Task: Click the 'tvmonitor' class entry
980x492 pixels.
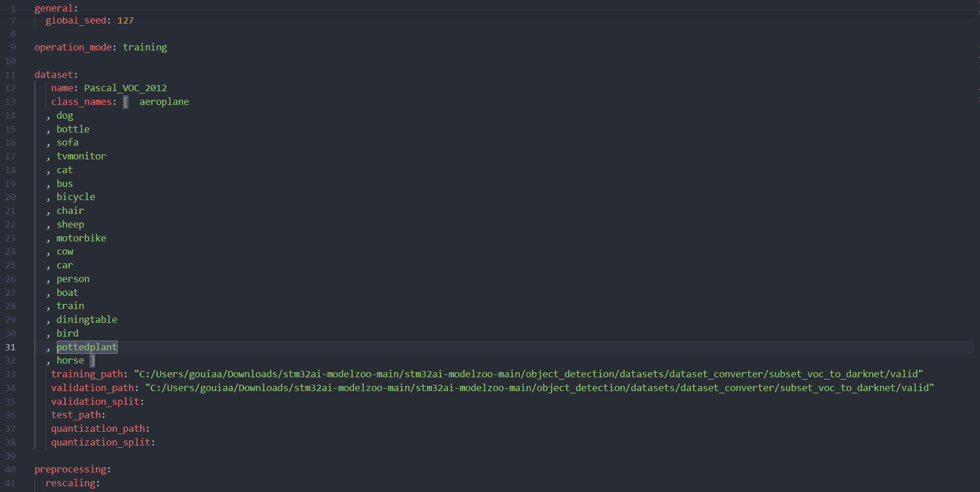Action: 81,157
